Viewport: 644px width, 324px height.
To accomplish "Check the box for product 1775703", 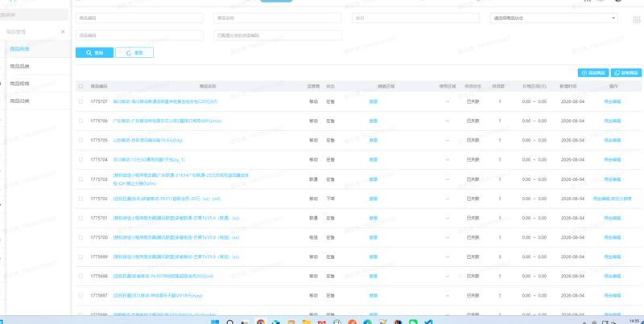I will pyautogui.click(x=81, y=179).
